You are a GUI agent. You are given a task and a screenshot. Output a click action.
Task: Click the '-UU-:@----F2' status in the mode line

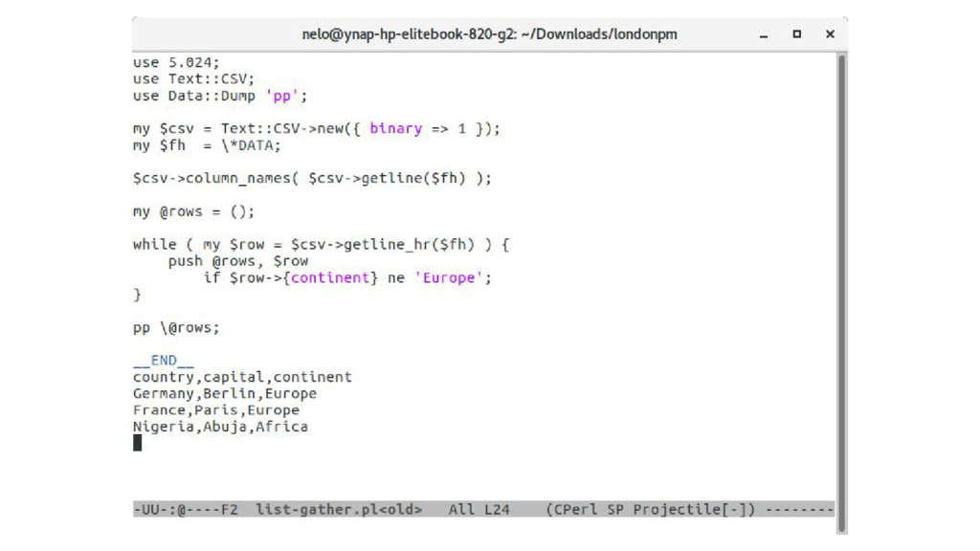pyautogui.click(x=186, y=510)
